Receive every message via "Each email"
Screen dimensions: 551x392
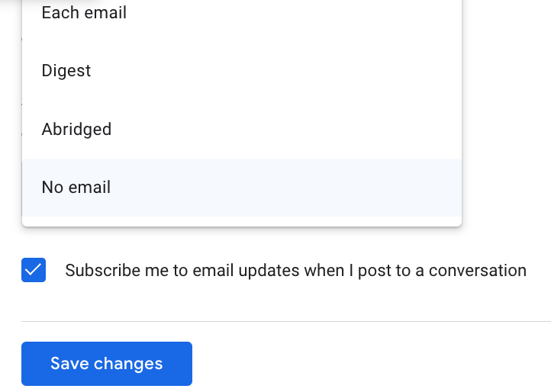(x=84, y=13)
